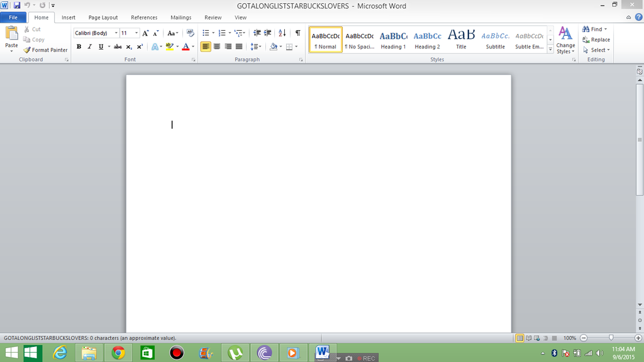
Task: Minimize the Ribbon caret icon
Action: click(x=628, y=17)
